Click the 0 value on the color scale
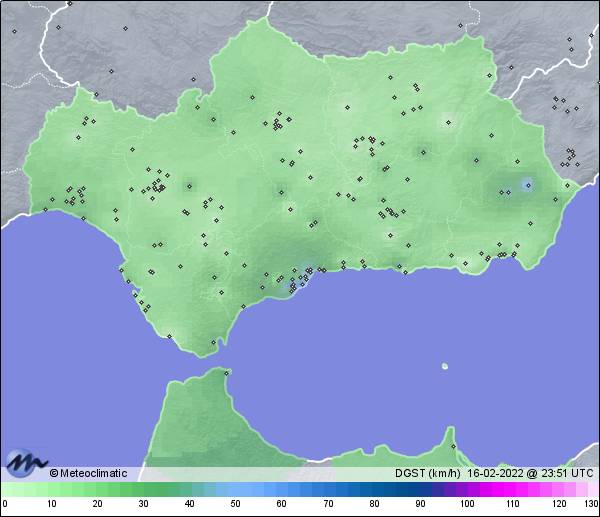600x517 pixels. click(5, 503)
